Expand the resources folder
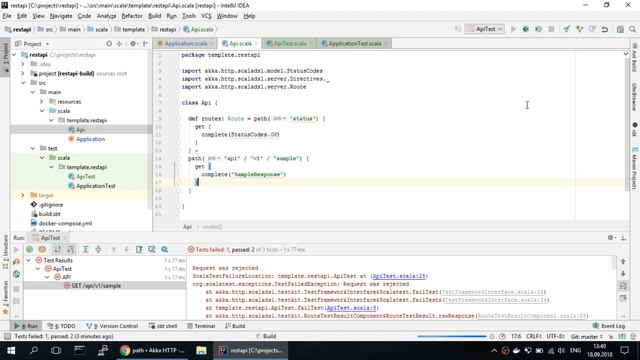The height and width of the screenshot is (360, 640). point(42,102)
